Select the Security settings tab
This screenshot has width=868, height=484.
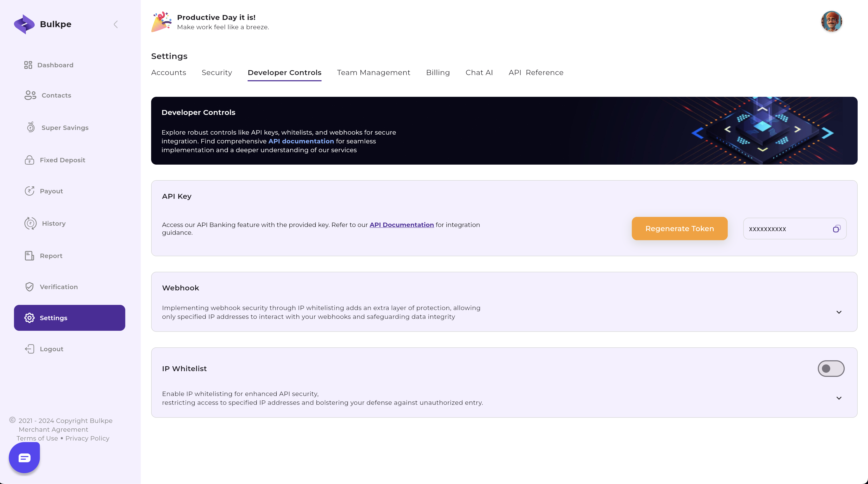(217, 73)
